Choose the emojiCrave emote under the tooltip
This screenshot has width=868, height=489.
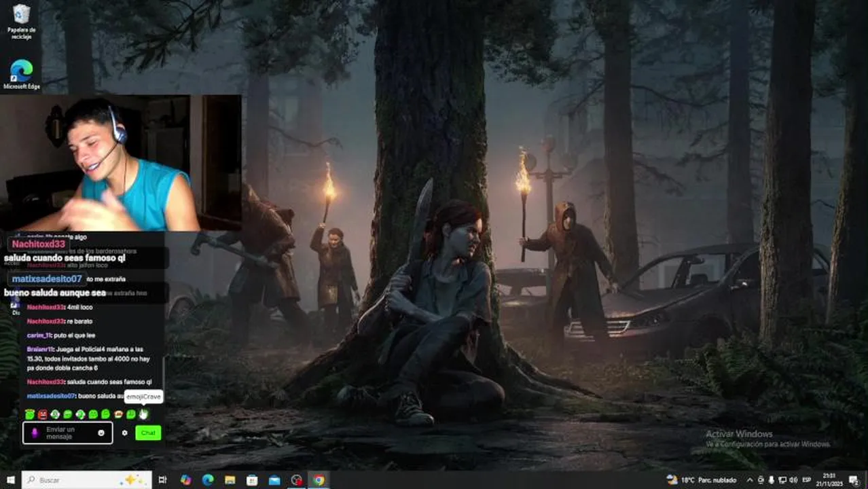tap(143, 414)
